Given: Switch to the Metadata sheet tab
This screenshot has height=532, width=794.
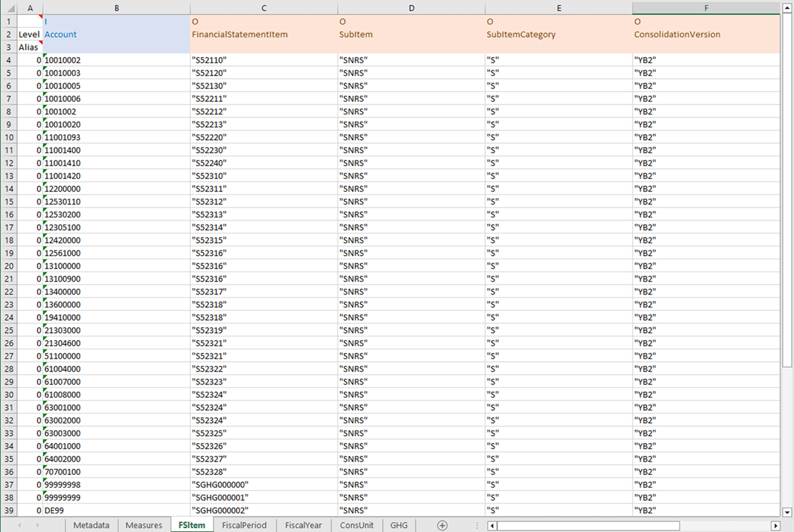Looking at the screenshot, I should pyautogui.click(x=91, y=525).
